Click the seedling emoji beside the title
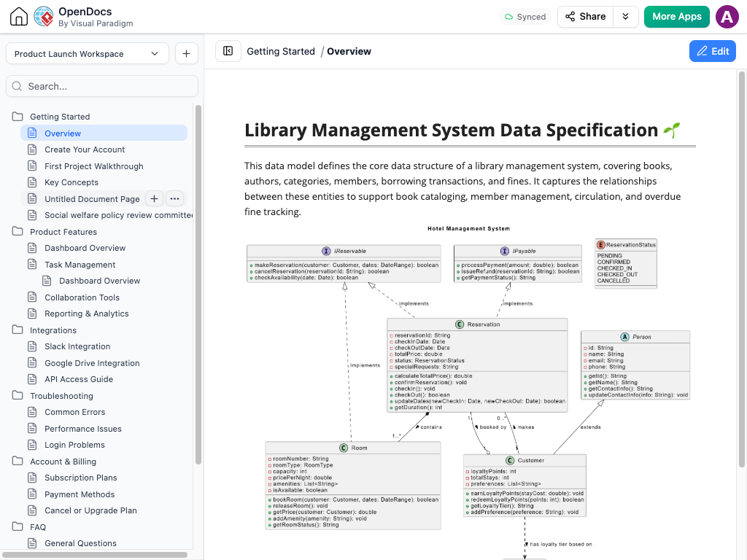 click(x=672, y=130)
